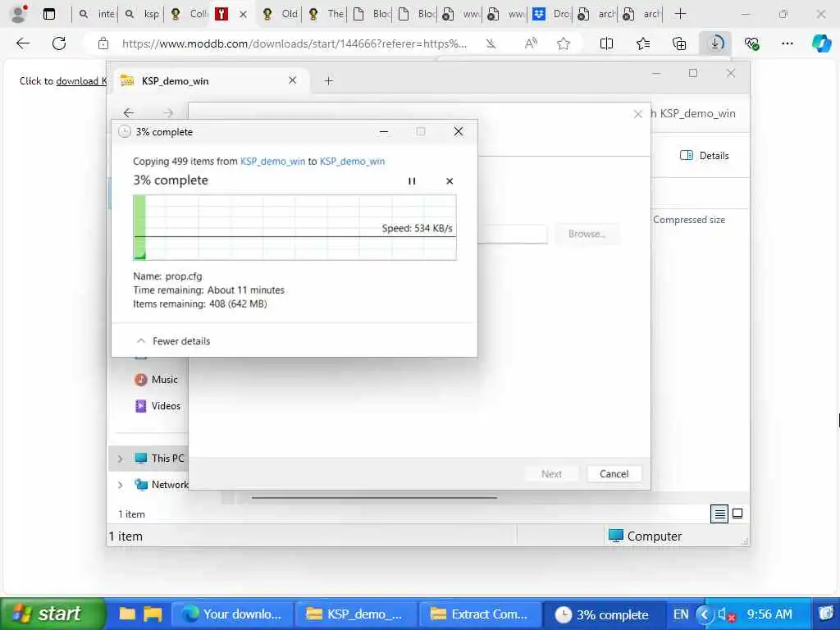Collapse with Fewer details chevron
This screenshot has height=630, width=840.
coord(141,340)
